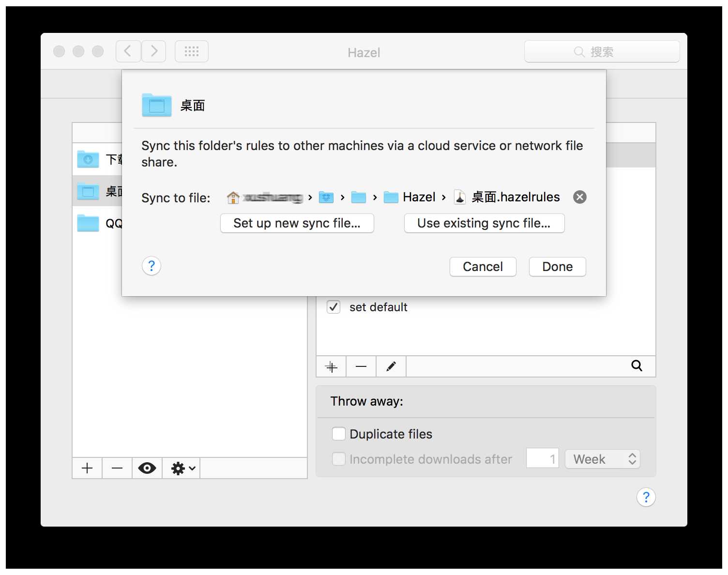
Task: Click Set up new sync file button
Action: 297,223
